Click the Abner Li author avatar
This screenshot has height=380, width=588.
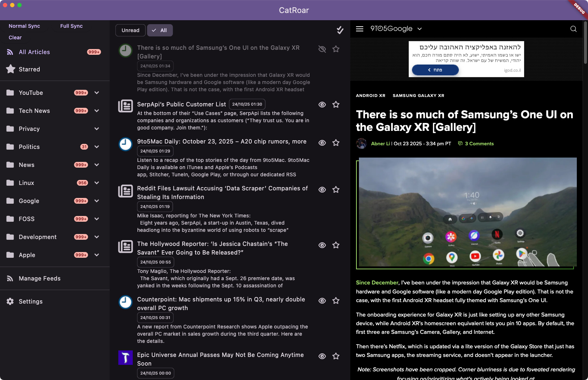(x=361, y=143)
